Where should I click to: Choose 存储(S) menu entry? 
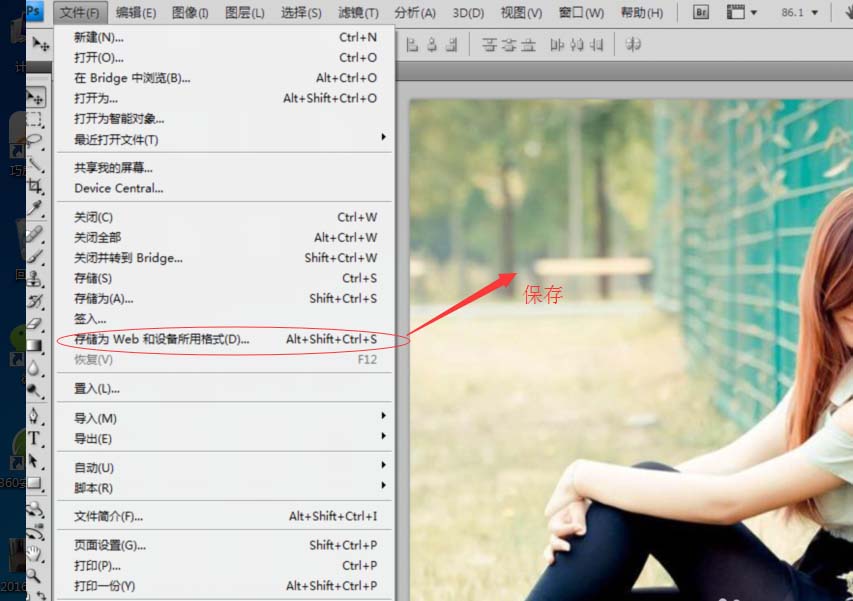225,278
